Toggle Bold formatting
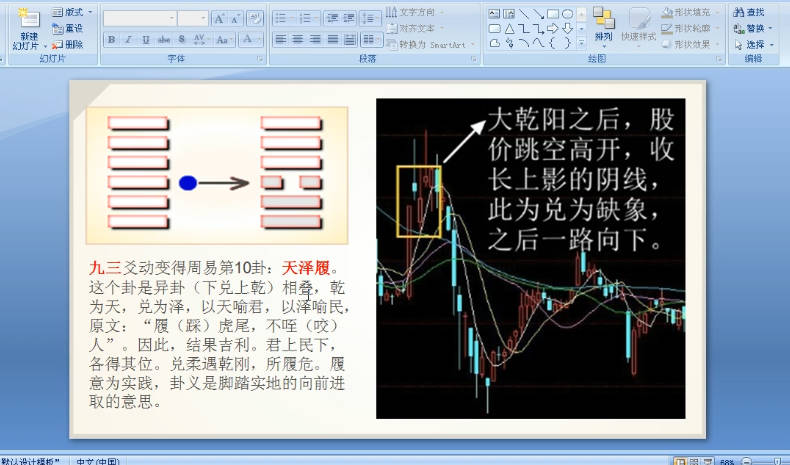Viewport: 790px width, 465px height. pos(111,40)
